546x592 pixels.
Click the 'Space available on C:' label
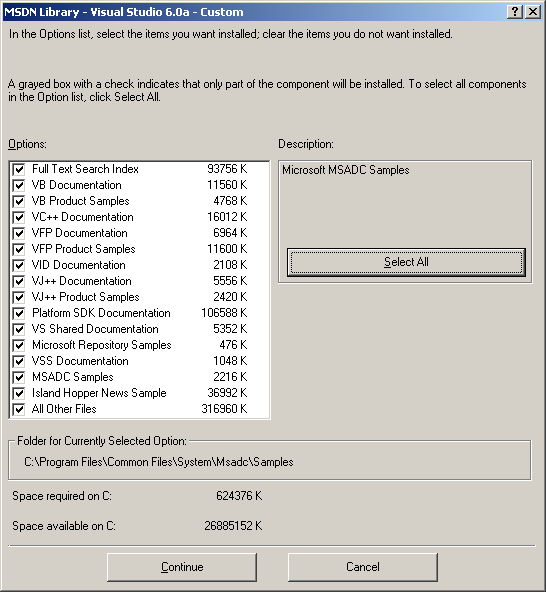point(64,526)
